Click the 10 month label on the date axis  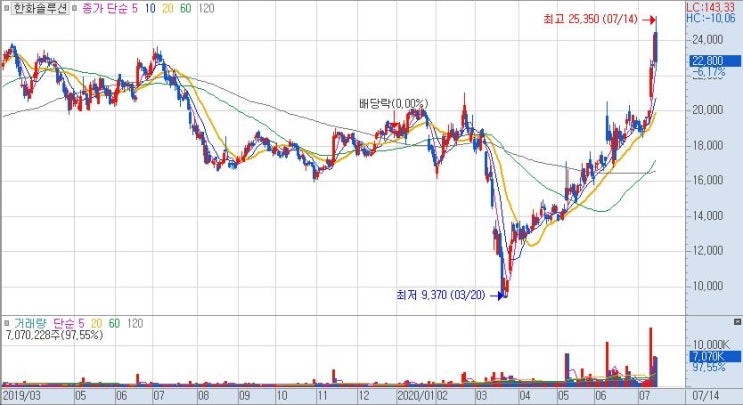tap(281, 396)
